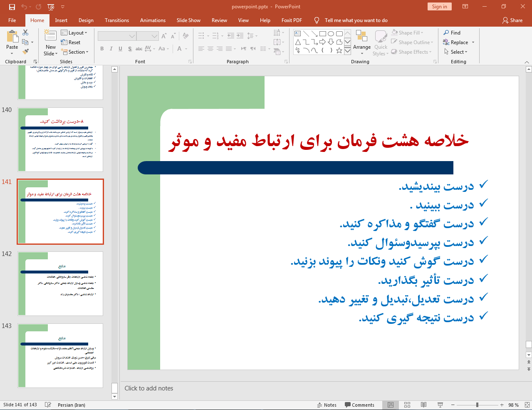Open the File tab

tap(12, 20)
